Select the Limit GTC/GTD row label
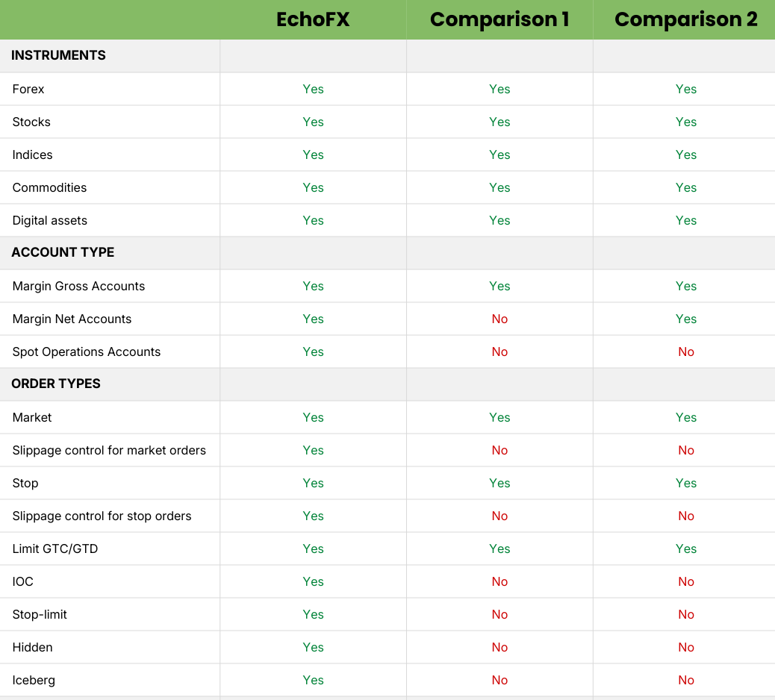Viewport: 775px width, 700px height. (55, 549)
